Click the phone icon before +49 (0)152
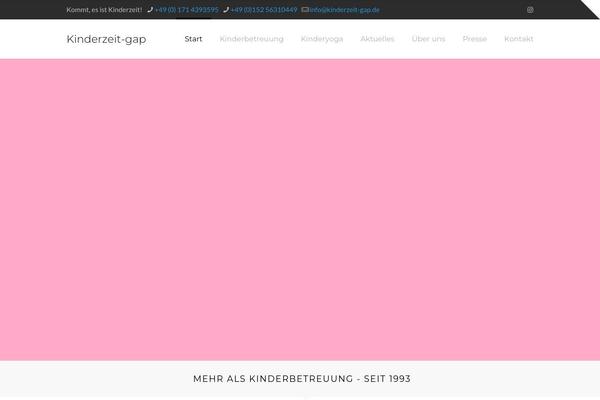Screen dimensions: 600x400 (x=226, y=10)
